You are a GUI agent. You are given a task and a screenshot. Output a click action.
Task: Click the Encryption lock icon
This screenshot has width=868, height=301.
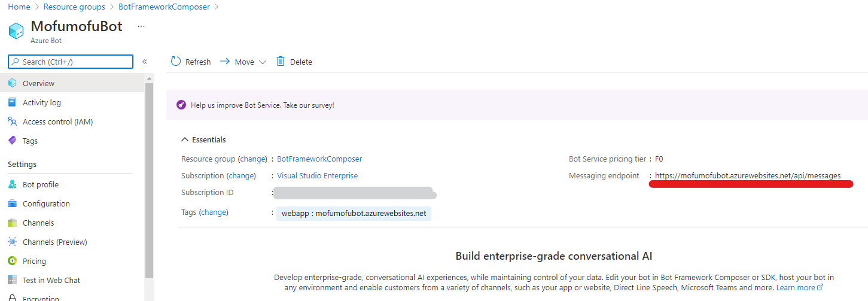click(x=12, y=298)
